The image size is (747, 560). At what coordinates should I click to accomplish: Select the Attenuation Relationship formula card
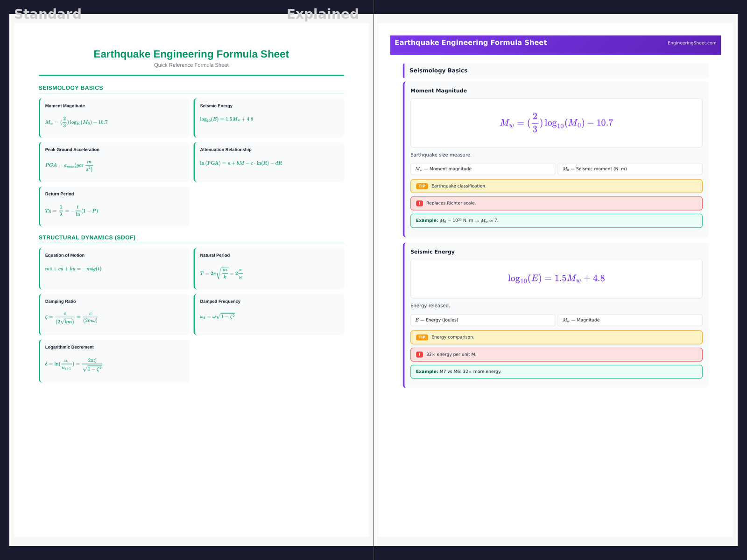tap(269, 162)
